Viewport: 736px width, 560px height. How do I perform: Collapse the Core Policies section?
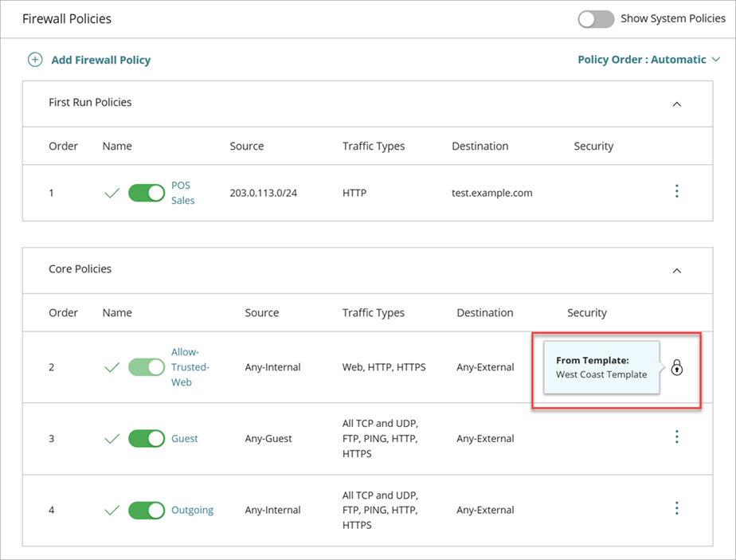point(676,269)
